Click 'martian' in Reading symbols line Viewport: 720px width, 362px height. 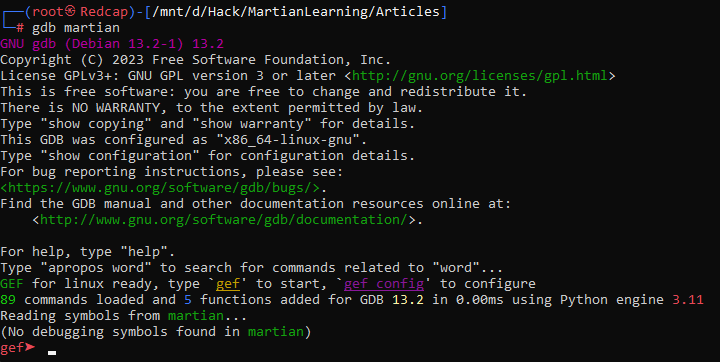coord(196,316)
